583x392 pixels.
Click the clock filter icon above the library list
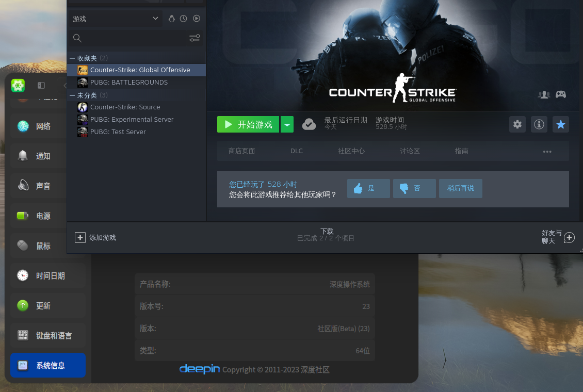tap(183, 18)
